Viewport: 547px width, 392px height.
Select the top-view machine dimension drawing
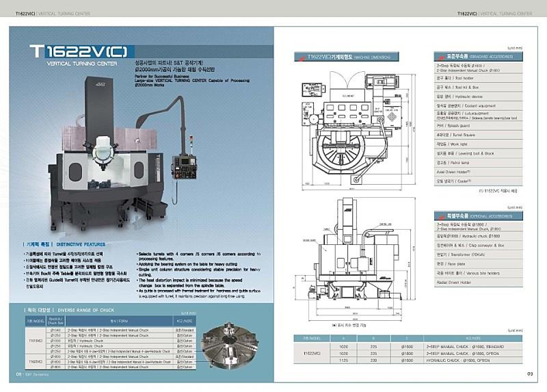pos(358,130)
